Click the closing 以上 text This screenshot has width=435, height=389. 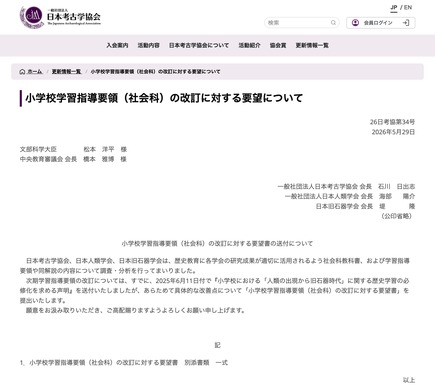click(409, 380)
